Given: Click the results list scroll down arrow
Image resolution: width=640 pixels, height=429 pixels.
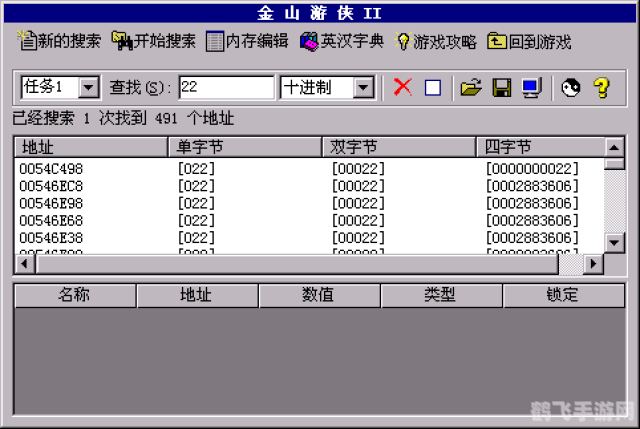Looking at the screenshot, I should [x=614, y=243].
